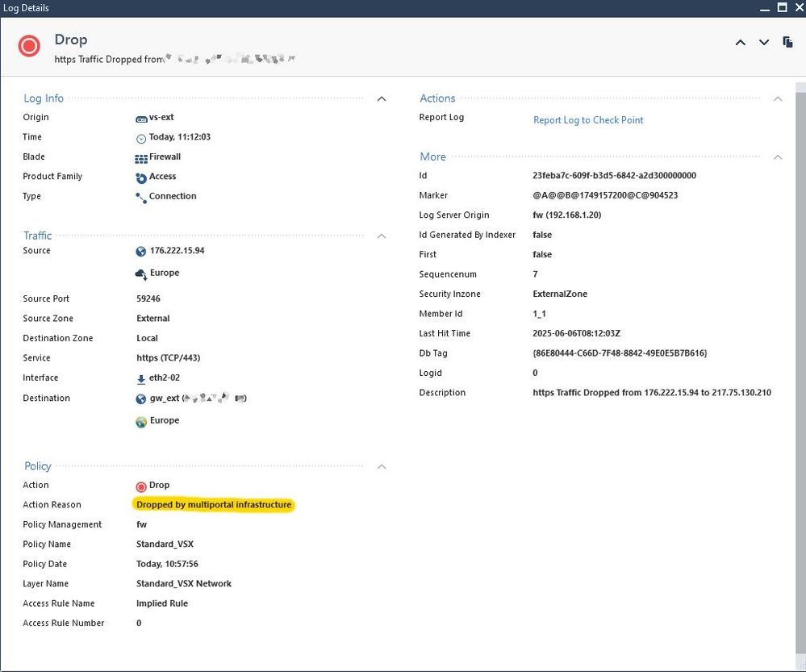
Task: Select Implied Rule access rule name
Action: tap(162, 603)
